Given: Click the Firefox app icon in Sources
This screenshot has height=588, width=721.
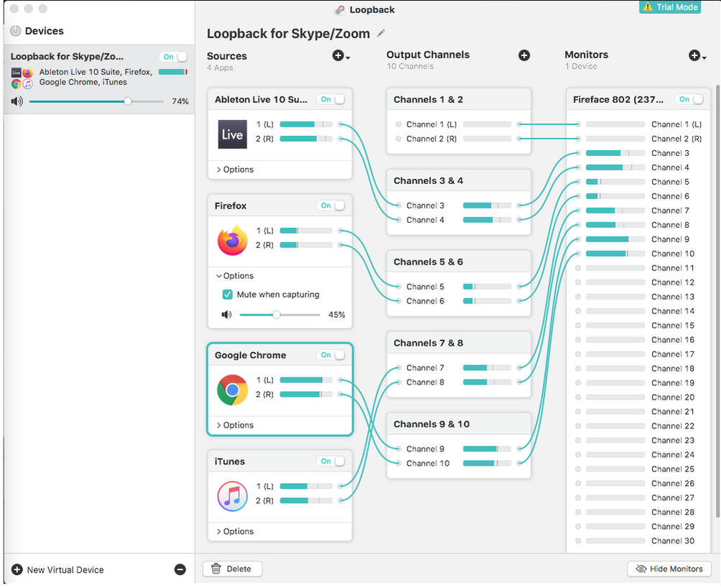Looking at the screenshot, I should (x=232, y=240).
